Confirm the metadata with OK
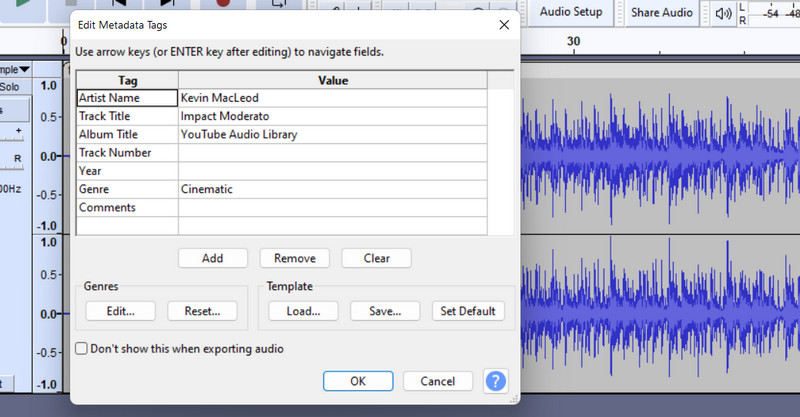Image resolution: width=800 pixels, height=417 pixels. point(357,381)
